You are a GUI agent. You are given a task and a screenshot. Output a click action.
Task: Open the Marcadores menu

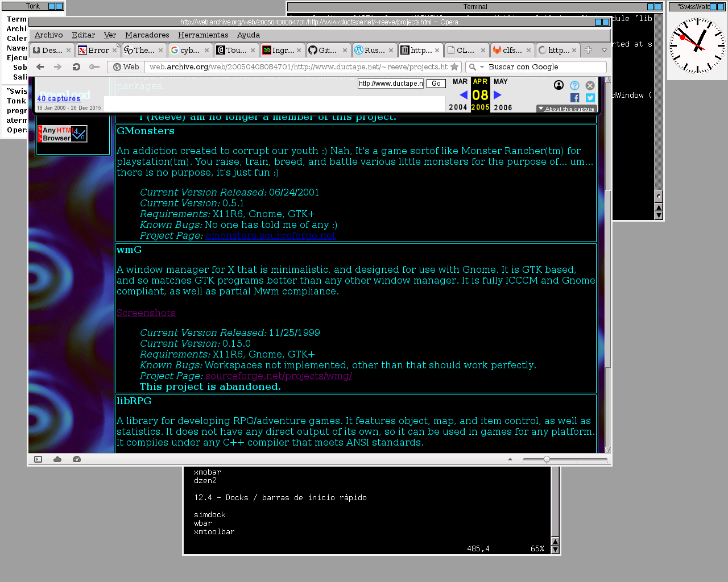click(147, 35)
